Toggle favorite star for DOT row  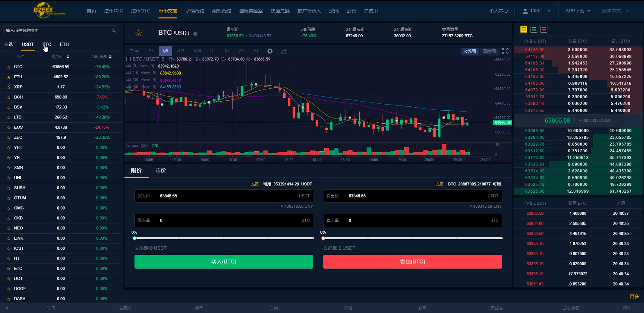click(x=9, y=279)
